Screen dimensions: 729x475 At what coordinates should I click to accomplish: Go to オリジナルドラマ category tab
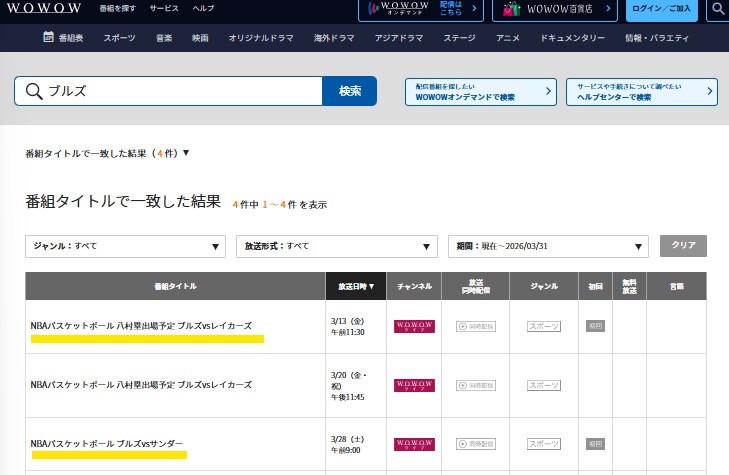click(x=261, y=38)
